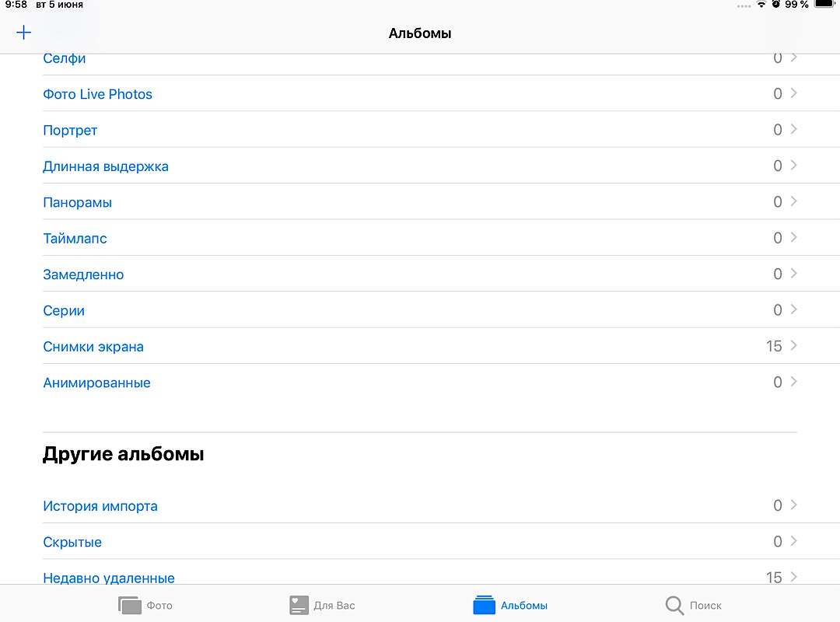The height and width of the screenshot is (622, 840).
Task: Open the Панорамы album
Action: [77, 203]
